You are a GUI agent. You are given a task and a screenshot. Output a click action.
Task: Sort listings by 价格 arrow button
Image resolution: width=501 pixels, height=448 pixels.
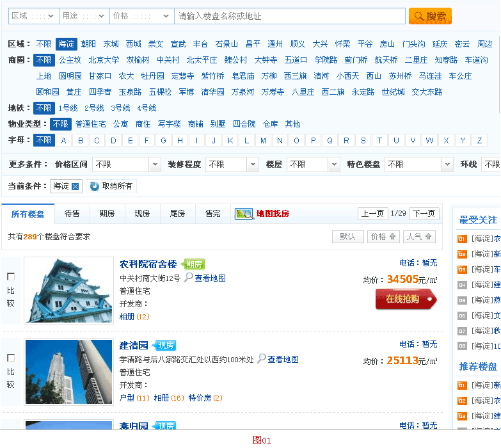[x=384, y=237]
